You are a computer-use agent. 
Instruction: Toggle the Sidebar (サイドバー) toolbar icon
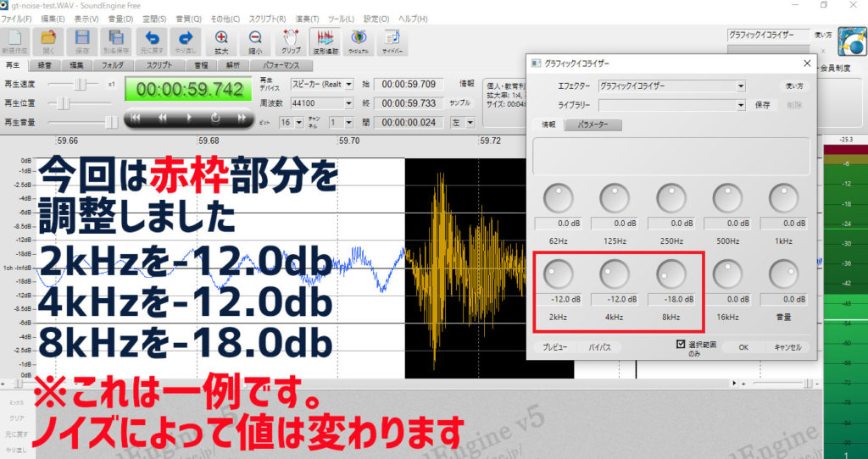coord(392,41)
